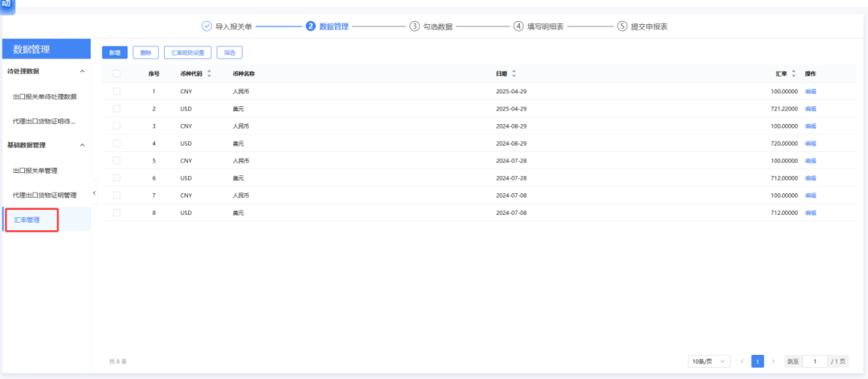Click 美元 in row 2
The height and width of the screenshot is (379, 868).
(239, 109)
